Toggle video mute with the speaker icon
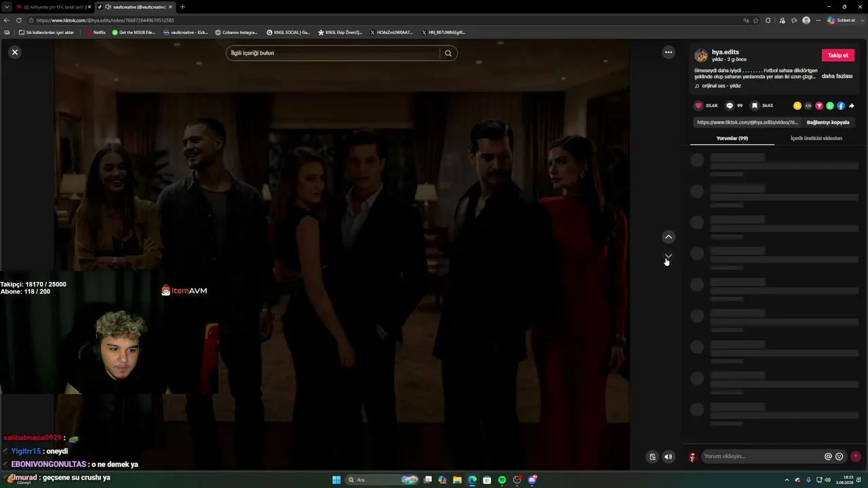Image resolution: width=868 pixels, height=488 pixels. click(x=669, y=457)
